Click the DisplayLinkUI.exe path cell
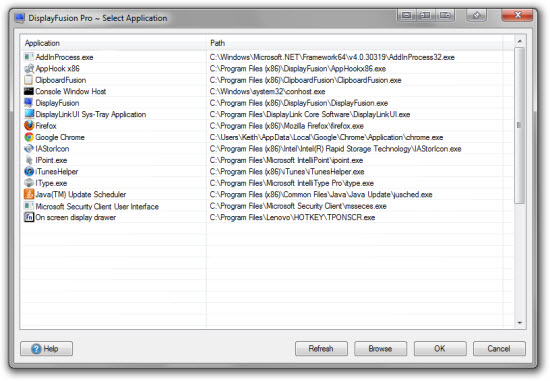Image resolution: width=550 pixels, height=381 pixels. [310, 114]
